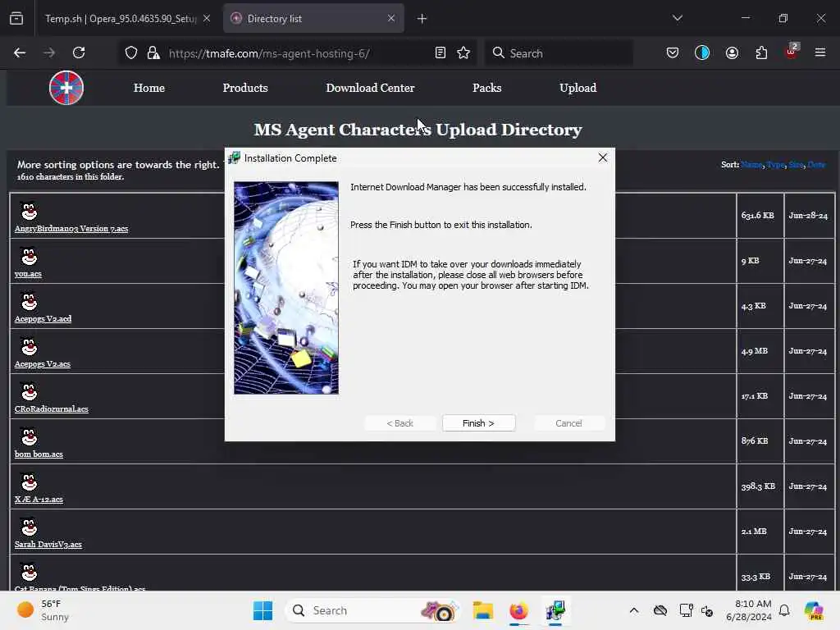Open the Home menu item
This screenshot has height=630, width=840.
tap(149, 88)
